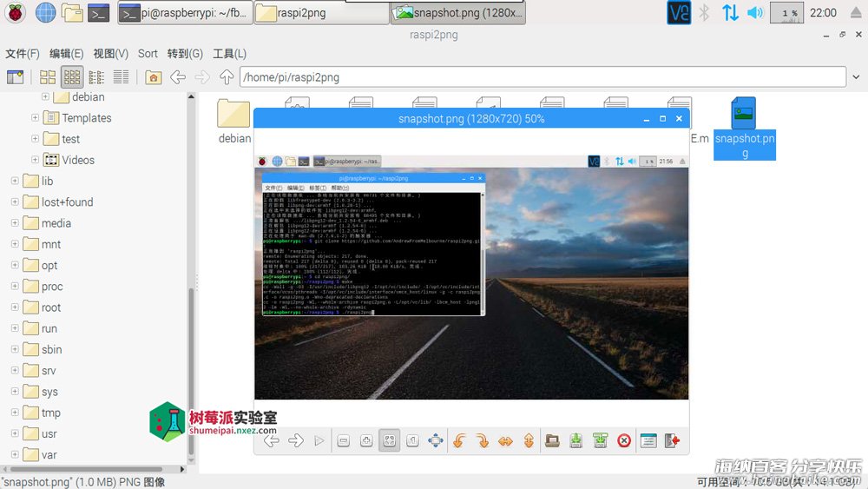Exit the image viewer

[672, 441]
